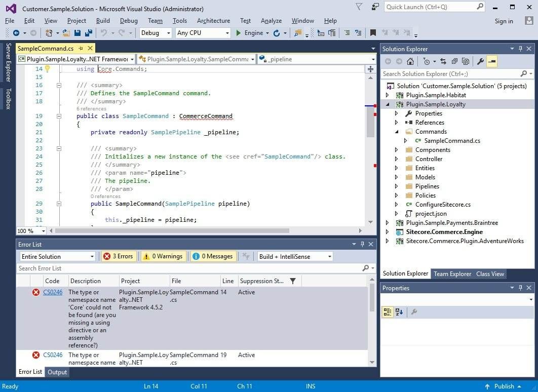Collapse the Commands folder node
The width and height of the screenshot is (538, 392).
tap(397, 132)
